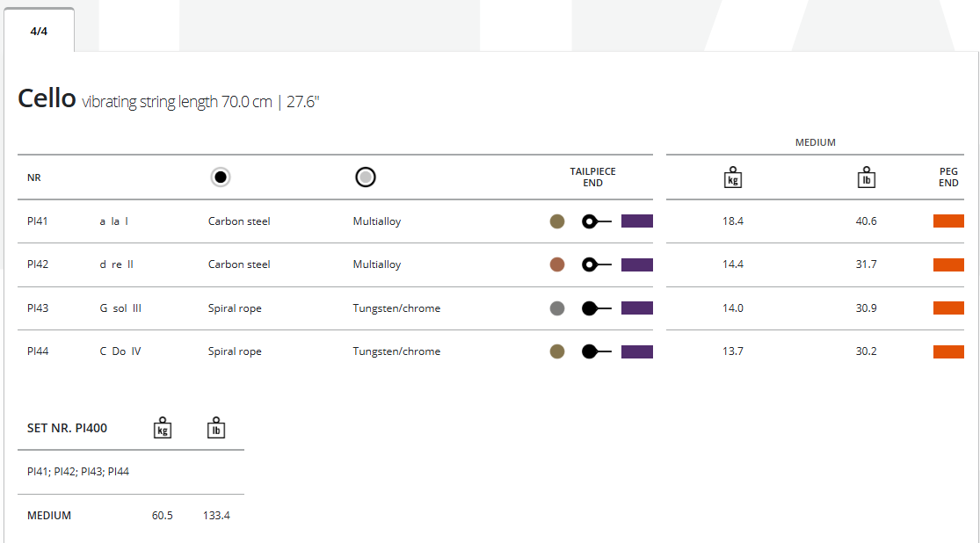Click the Tungsten/chrome text in PI43 row
The height and width of the screenshot is (543, 980).
pyautogui.click(x=396, y=308)
